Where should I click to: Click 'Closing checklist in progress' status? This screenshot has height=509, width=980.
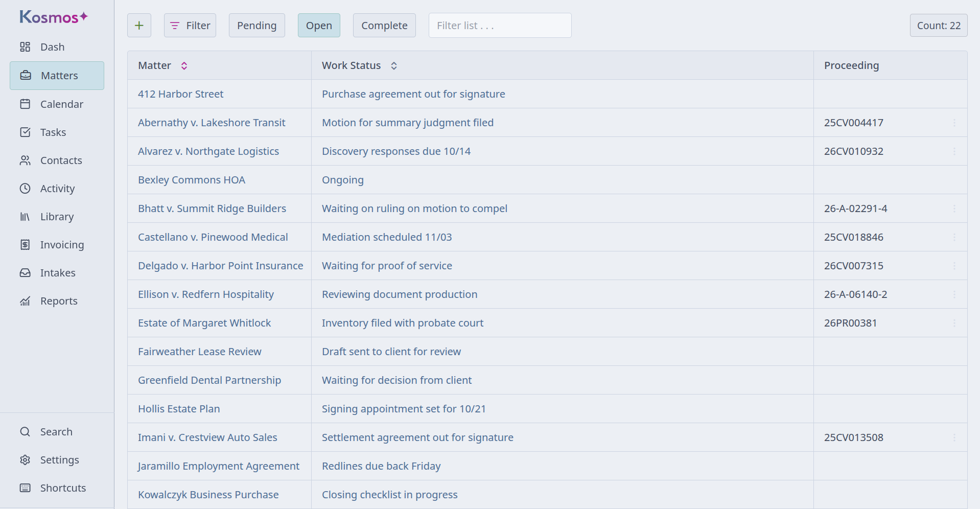(389, 495)
